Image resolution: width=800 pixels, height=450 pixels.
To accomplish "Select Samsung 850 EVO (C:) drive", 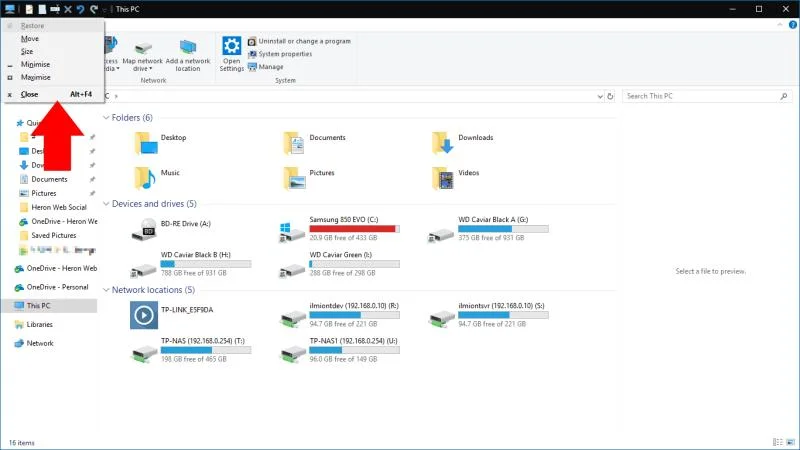I will [x=339, y=229].
